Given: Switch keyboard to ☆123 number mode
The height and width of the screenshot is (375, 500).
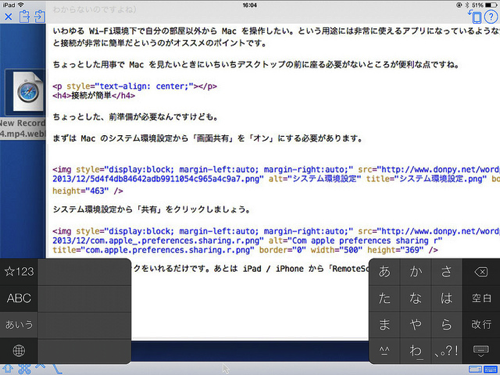Looking at the screenshot, I should pos(19,272).
